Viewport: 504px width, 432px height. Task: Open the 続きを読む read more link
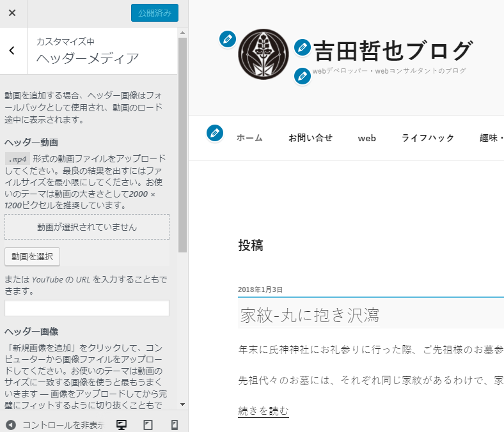tap(263, 410)
